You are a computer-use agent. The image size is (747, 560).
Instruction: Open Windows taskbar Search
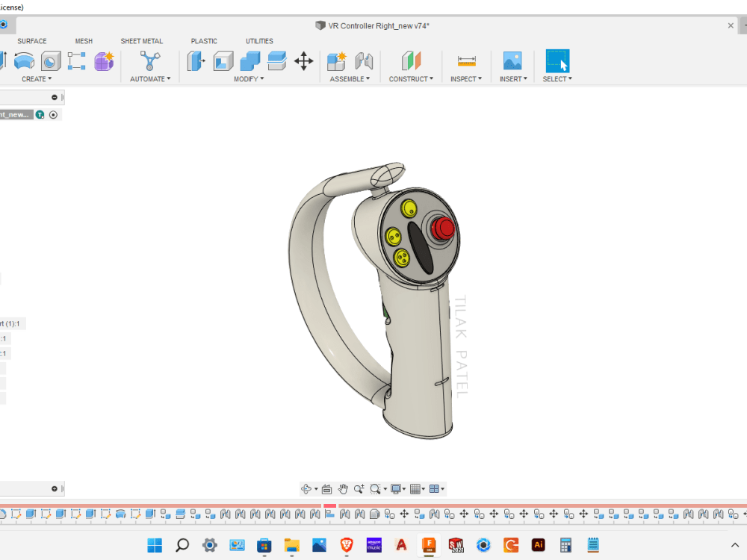pos(182,545)
